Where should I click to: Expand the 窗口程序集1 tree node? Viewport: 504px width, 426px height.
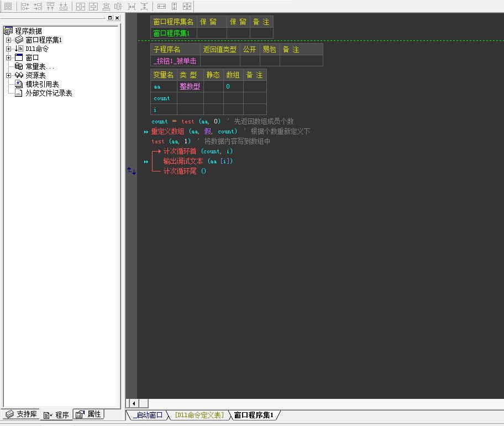(x=9, y=40)
